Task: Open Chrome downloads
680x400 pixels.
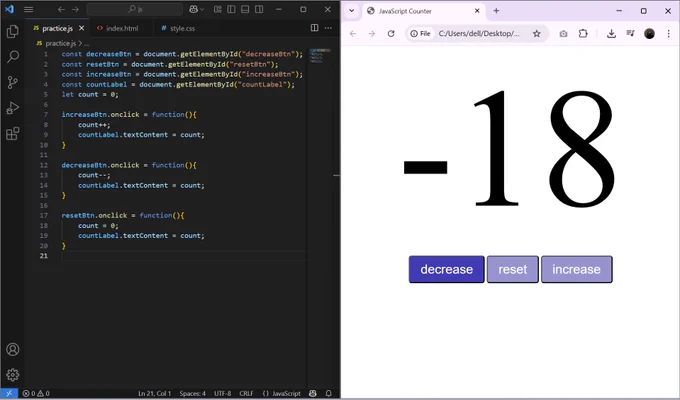Action: [x=611, y=33]
